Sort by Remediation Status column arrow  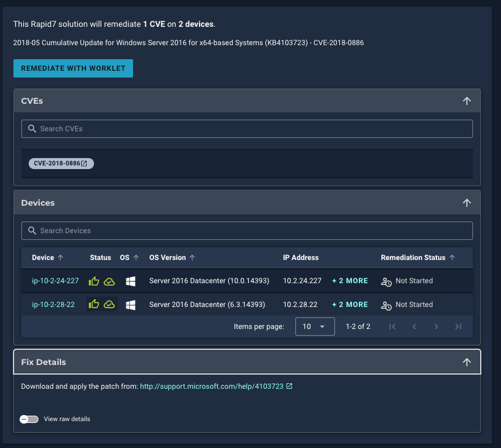pyautogui.click(x=452, y=258)
